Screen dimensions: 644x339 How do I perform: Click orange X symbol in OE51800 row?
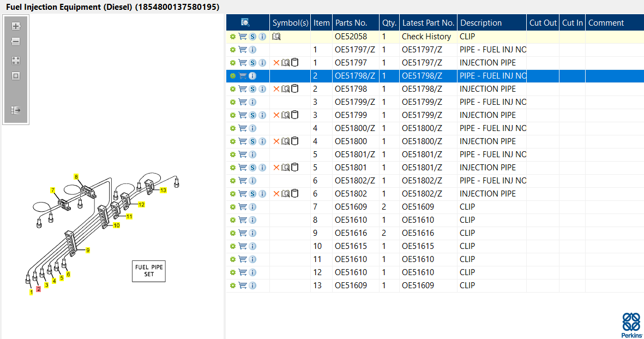pyautogui.click(x=276, y=141)
